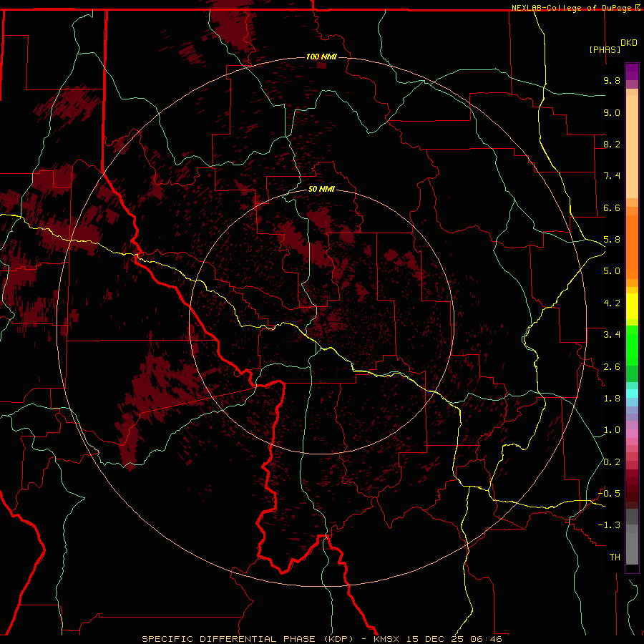The height and width of the screenshot is (644, 644).
Task: Click the -1.3 legend value
Action: click(x=609, y=525)
